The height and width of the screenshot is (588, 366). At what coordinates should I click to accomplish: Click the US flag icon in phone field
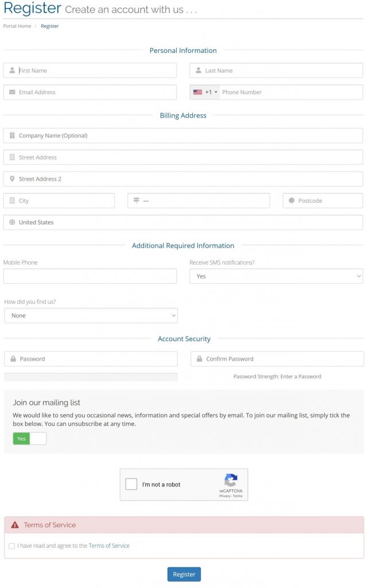[x=197, y=92]
